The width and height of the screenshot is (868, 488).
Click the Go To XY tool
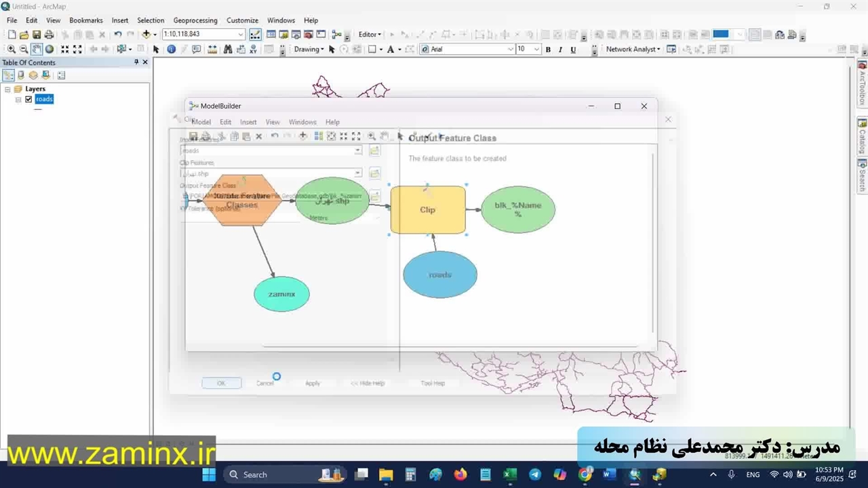(252, 49)
